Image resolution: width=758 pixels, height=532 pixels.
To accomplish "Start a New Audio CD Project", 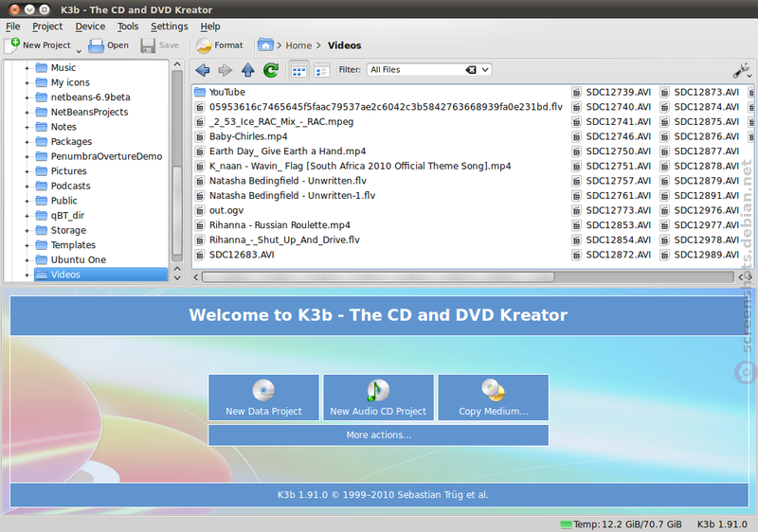I will point(378,398).
